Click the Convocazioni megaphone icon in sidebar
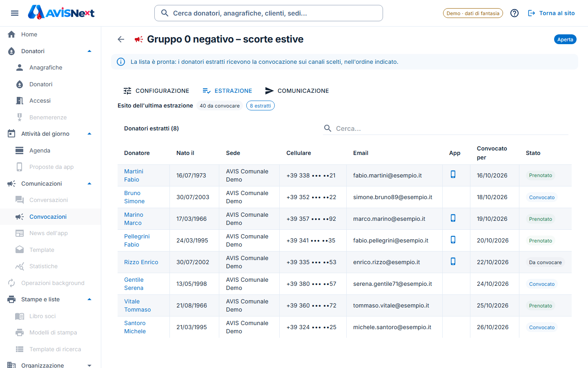588x368 pixels. point(20,217)
